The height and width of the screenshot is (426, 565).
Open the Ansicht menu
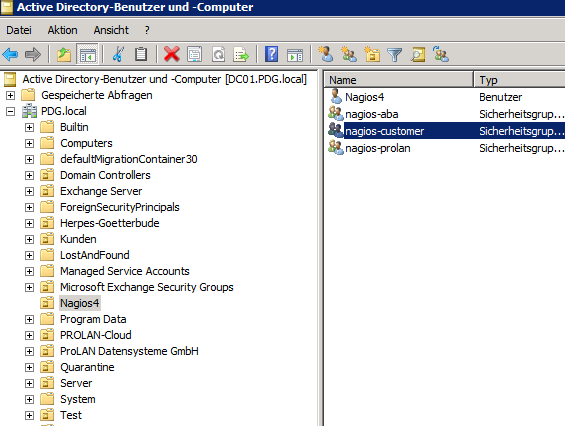click(x=111, y=30)
